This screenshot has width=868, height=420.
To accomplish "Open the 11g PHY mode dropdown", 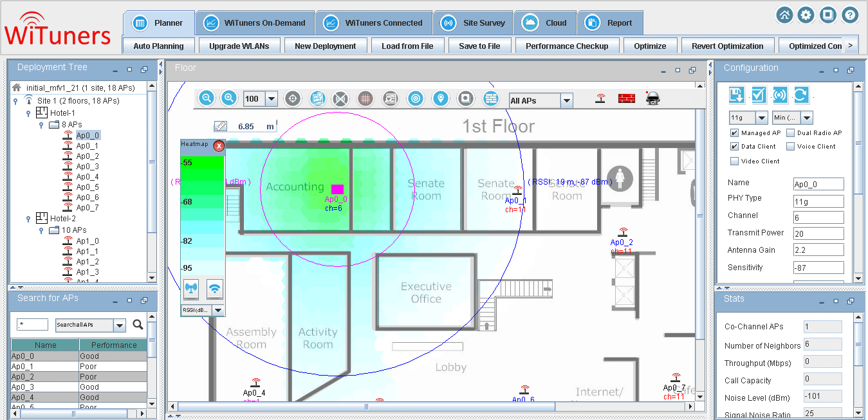I will coord(762,118).
